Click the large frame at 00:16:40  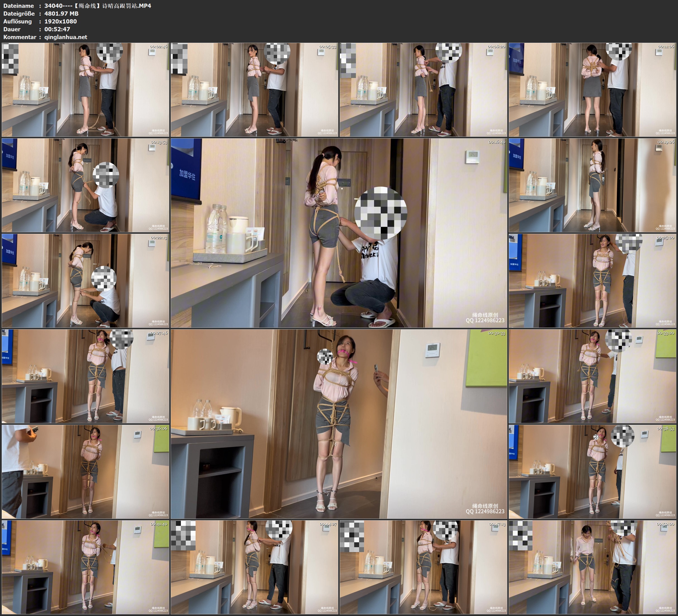pyautogui.click(x=339, y=233)
